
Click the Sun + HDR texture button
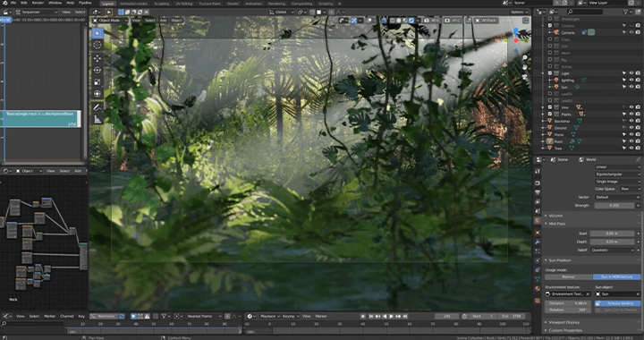point(616,276)
